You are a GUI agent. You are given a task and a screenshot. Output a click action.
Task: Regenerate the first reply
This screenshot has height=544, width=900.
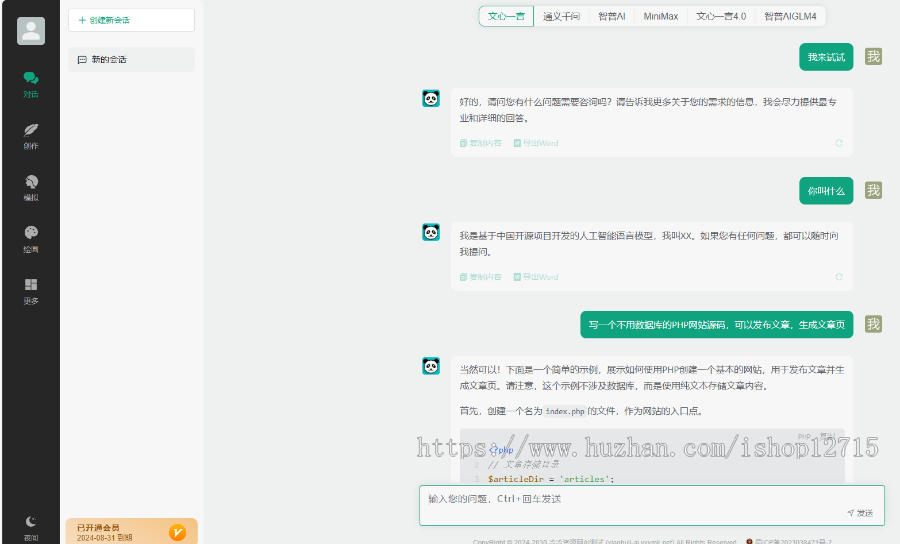point(839,143)
